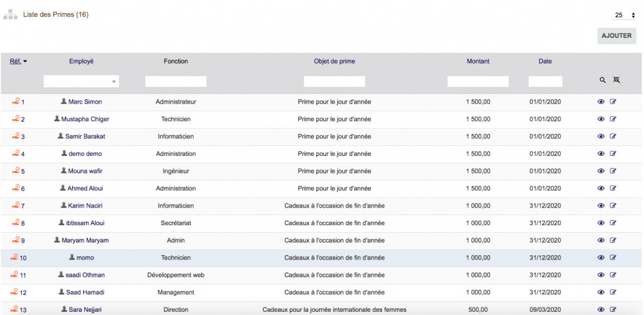The width and height of the screenshot is (644, 315).
Task: Click the Objet de prime filter field
Action: point(334,81)
